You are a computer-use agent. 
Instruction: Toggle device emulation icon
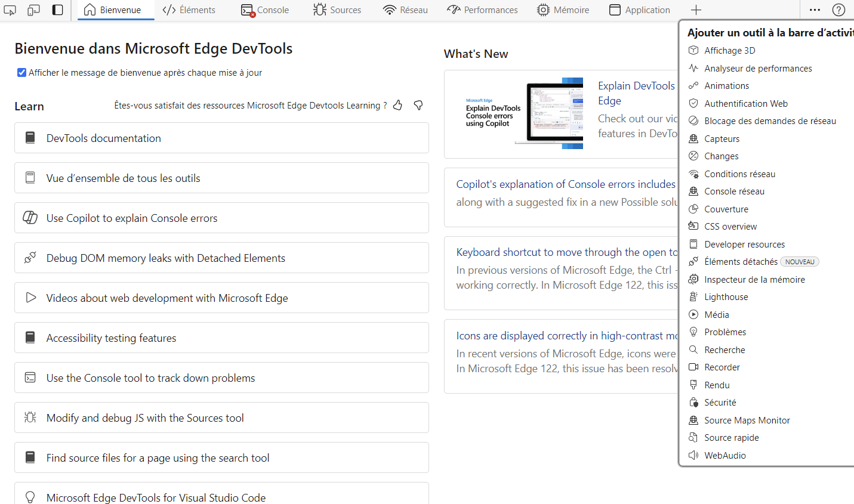tap(34, 10)
